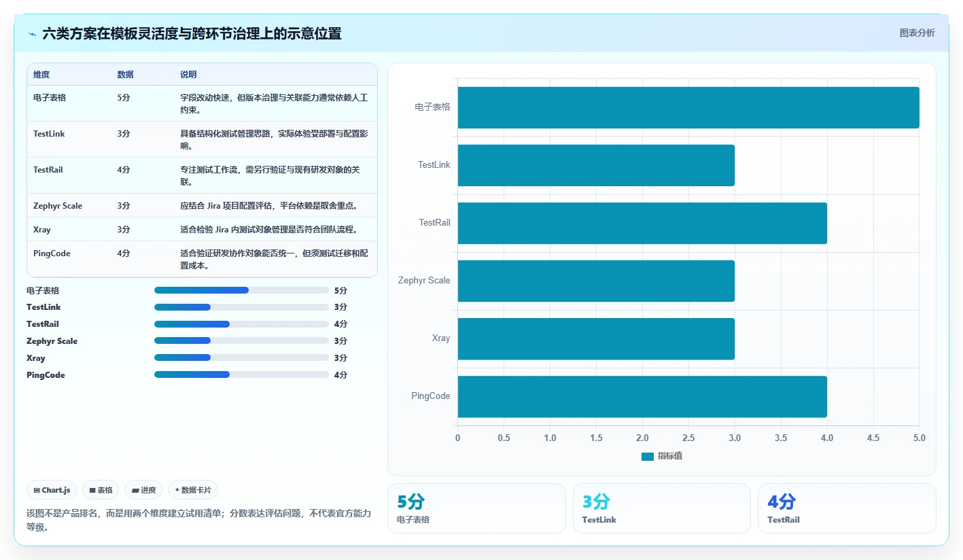
Task: Select the Zephyr Scale cell in the table
Action: click(x=58, y=206)
